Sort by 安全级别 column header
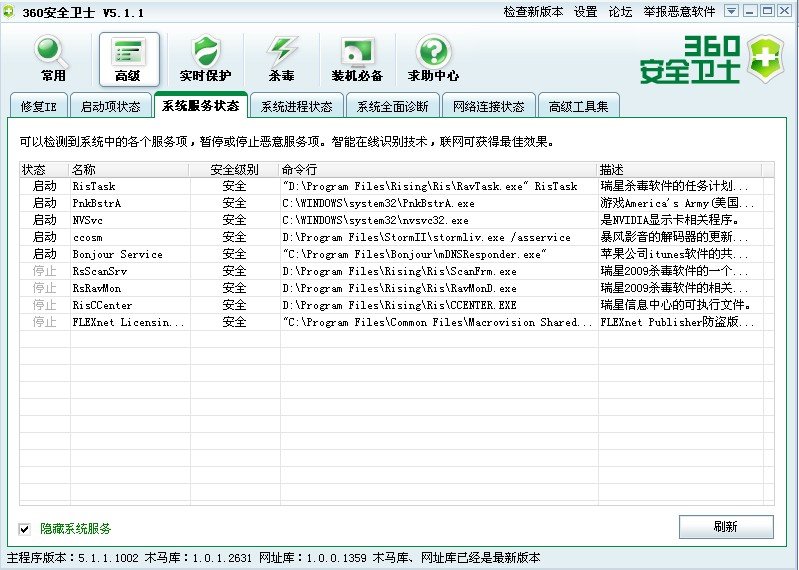Image resolution: width=799 pixels, height=570 pixels. pos(234,170)
